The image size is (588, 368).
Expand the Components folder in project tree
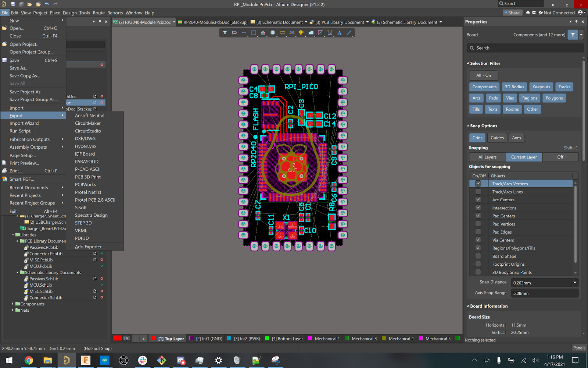click(13, 304)
